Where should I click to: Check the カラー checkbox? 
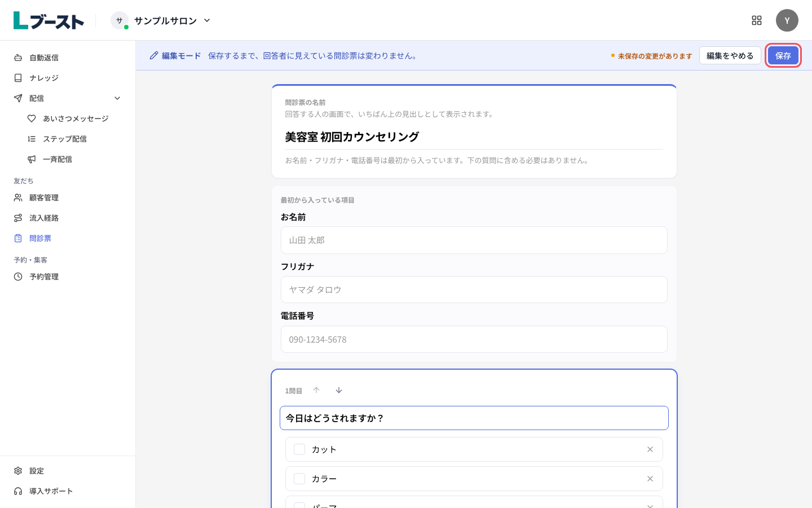coord(299,479)
